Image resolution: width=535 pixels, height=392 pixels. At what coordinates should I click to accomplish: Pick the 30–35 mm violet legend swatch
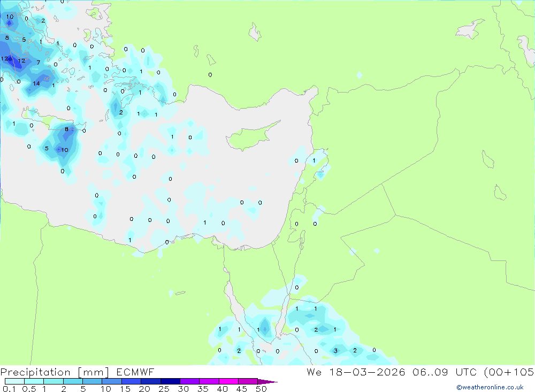click(190, 381)
